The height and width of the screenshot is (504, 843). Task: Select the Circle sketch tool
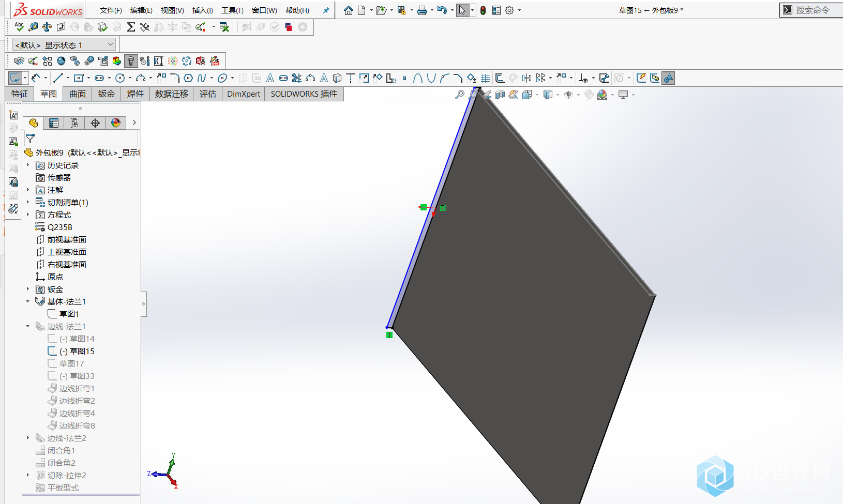tap(120, 78)
